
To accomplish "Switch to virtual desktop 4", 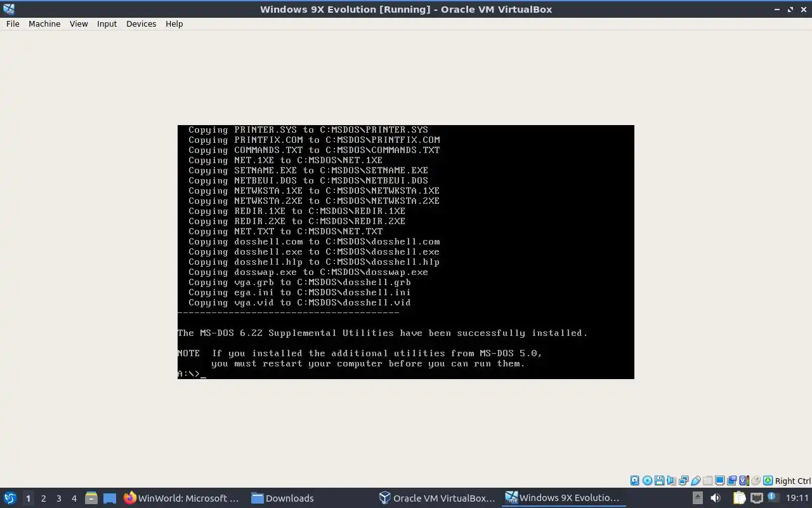I will [74, 498].
